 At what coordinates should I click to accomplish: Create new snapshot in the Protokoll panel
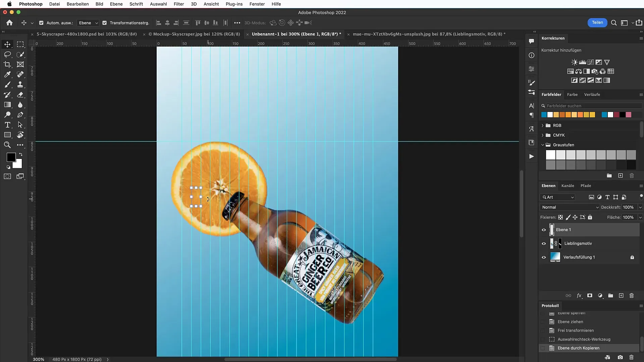click(x=620, y=358)
